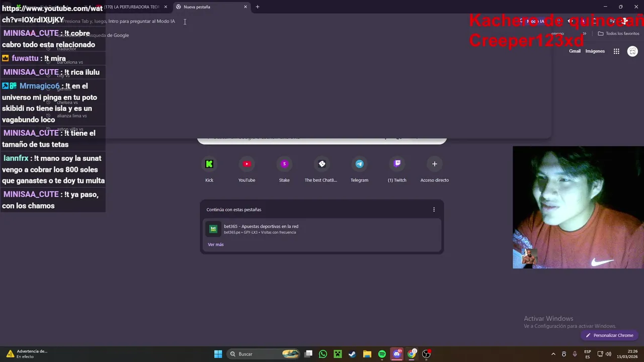Open the Stake shortcut tile
The image size is (644, 362).
click(284, 170)
